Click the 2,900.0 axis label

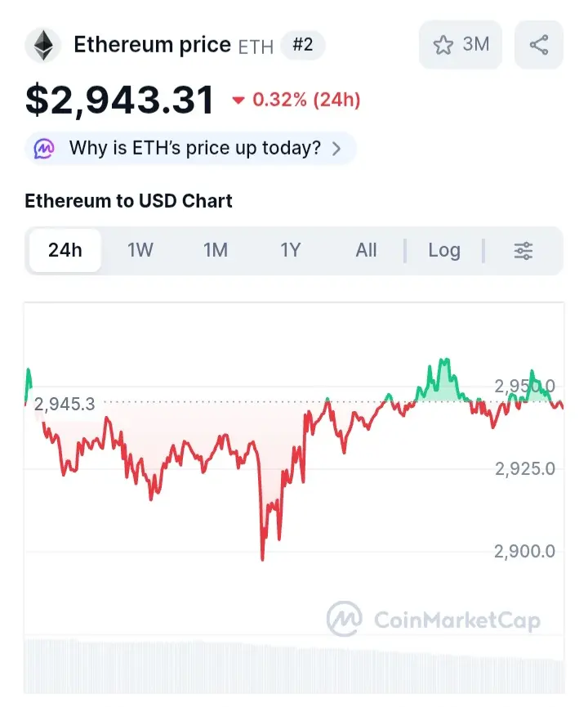(x=524, y=552)
